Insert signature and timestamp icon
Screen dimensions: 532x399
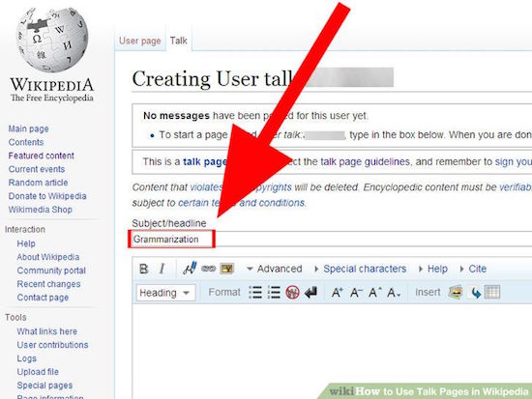(x=190, y=268)
